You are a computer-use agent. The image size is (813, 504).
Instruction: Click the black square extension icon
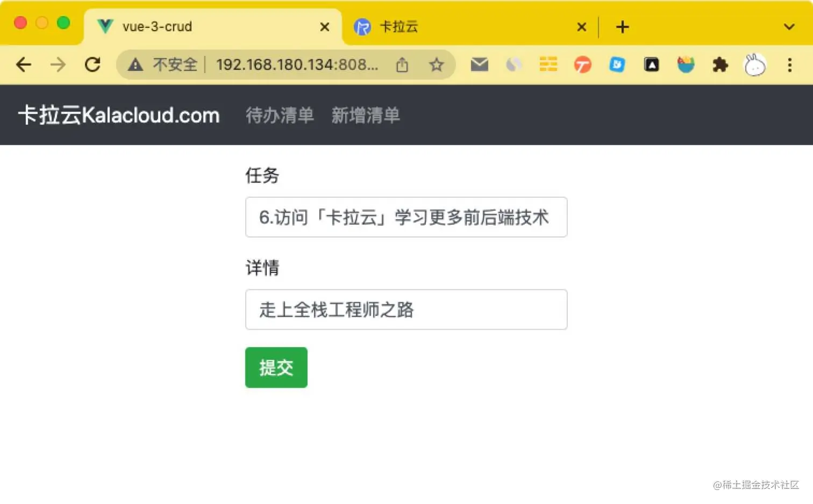(652, 65)
